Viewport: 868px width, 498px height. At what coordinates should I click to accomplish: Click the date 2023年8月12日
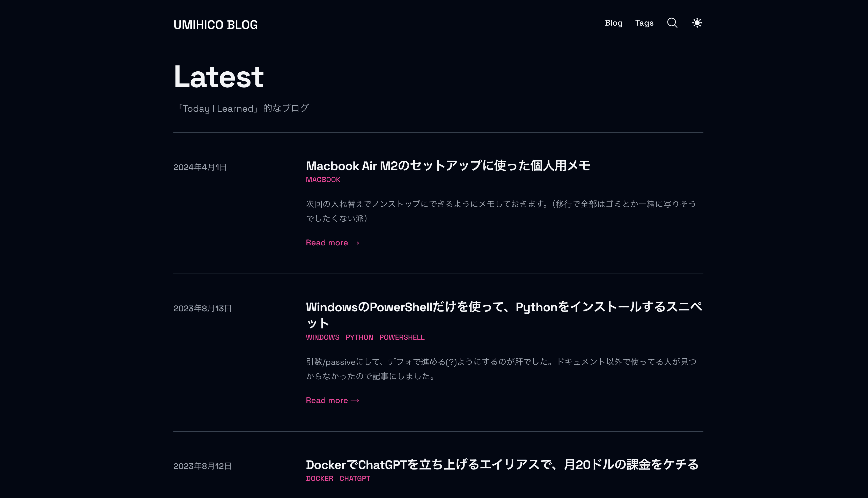[202, 466]
